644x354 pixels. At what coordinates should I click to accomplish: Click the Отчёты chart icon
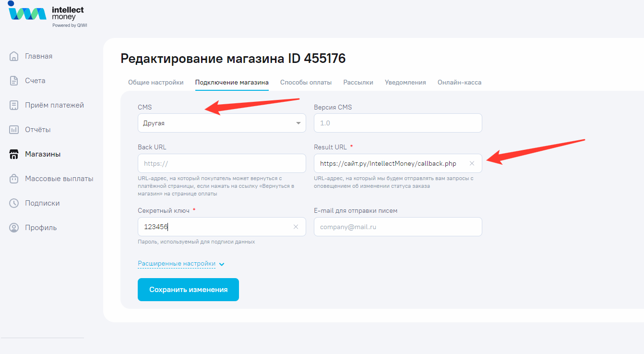[x=14, y=130]
